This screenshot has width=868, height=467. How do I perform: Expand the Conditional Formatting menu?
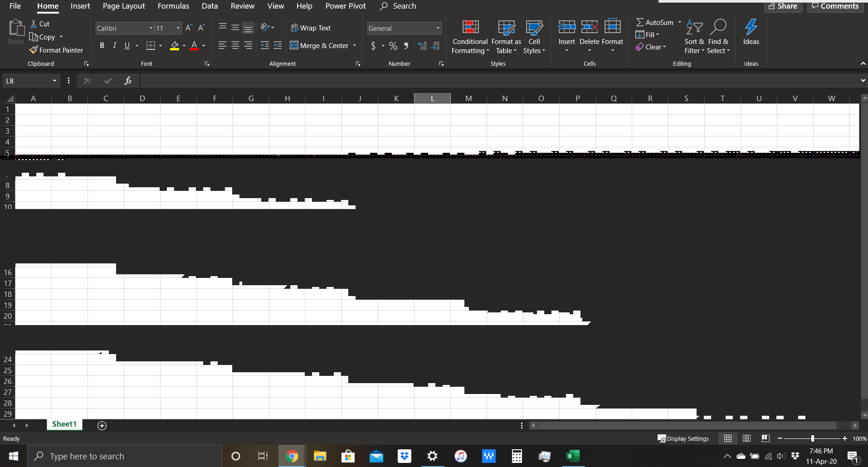click(x=470, y=37)
